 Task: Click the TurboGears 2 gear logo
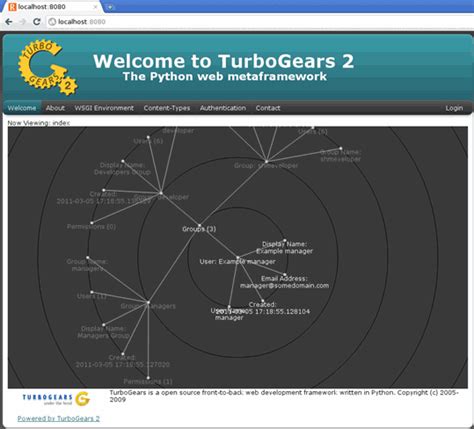click(48, 68)
